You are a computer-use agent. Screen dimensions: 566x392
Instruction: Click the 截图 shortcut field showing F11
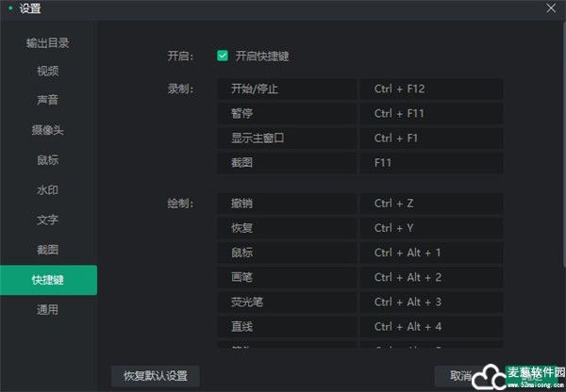coord(431,163)
